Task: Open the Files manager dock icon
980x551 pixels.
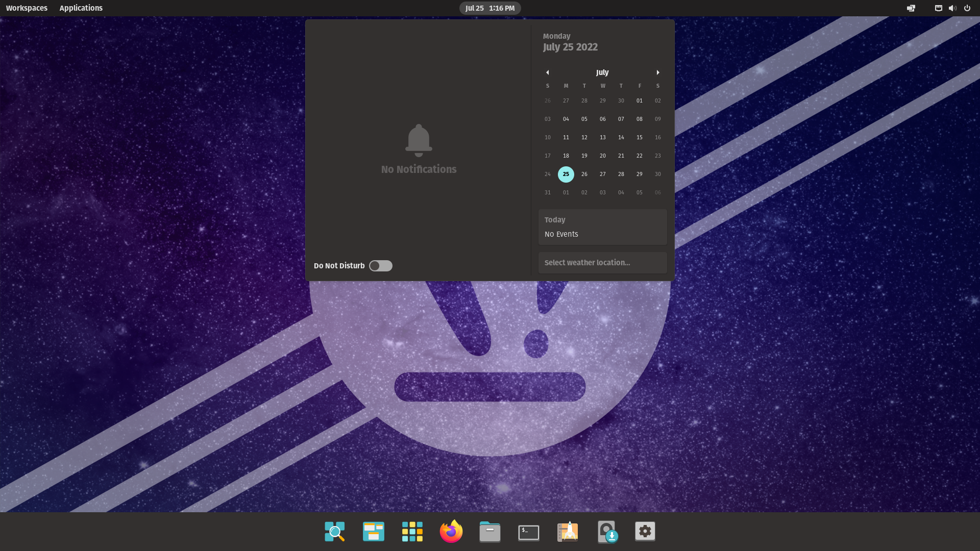Action: pyautogui.click(x=490, y=532)
